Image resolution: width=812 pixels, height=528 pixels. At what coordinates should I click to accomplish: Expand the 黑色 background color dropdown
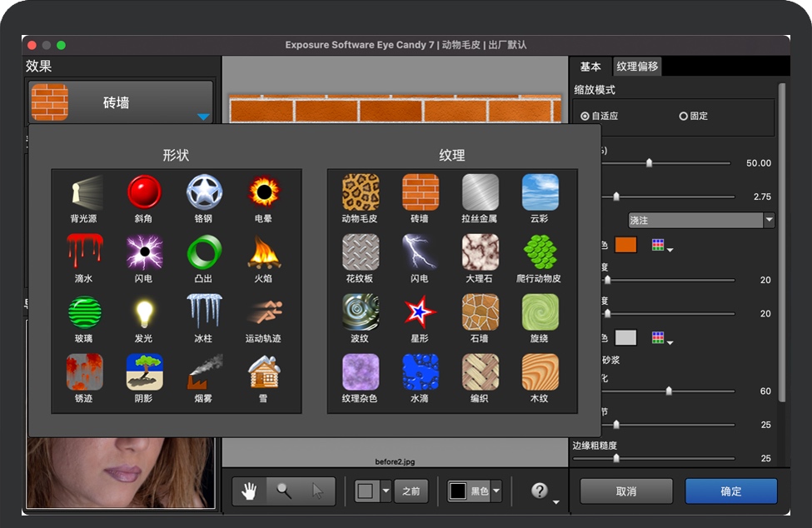(496, 491)
